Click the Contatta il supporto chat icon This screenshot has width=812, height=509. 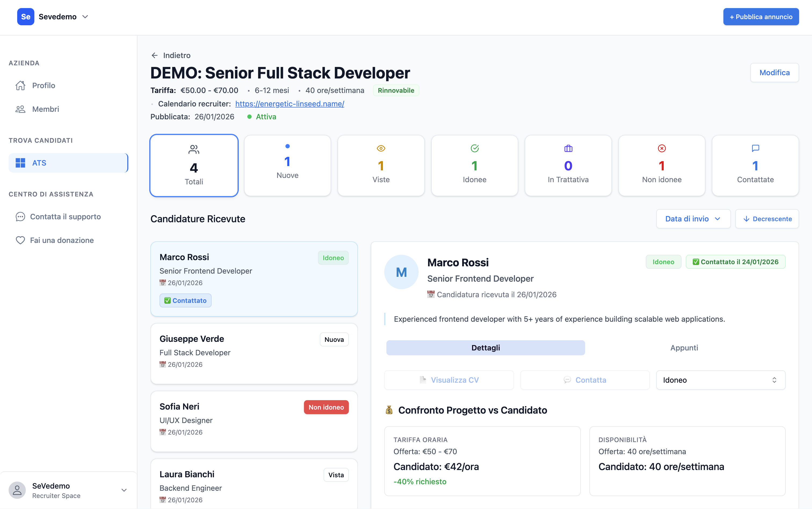(x=20, y=216)
